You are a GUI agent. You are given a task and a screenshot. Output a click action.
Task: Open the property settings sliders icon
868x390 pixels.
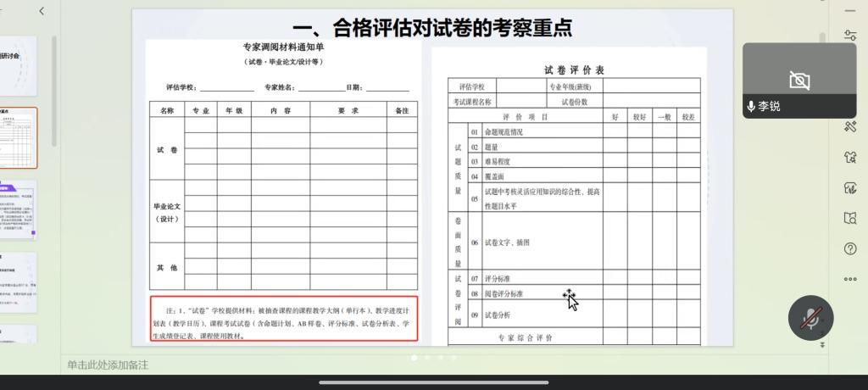pyautogui.click(x=850, y=35)
